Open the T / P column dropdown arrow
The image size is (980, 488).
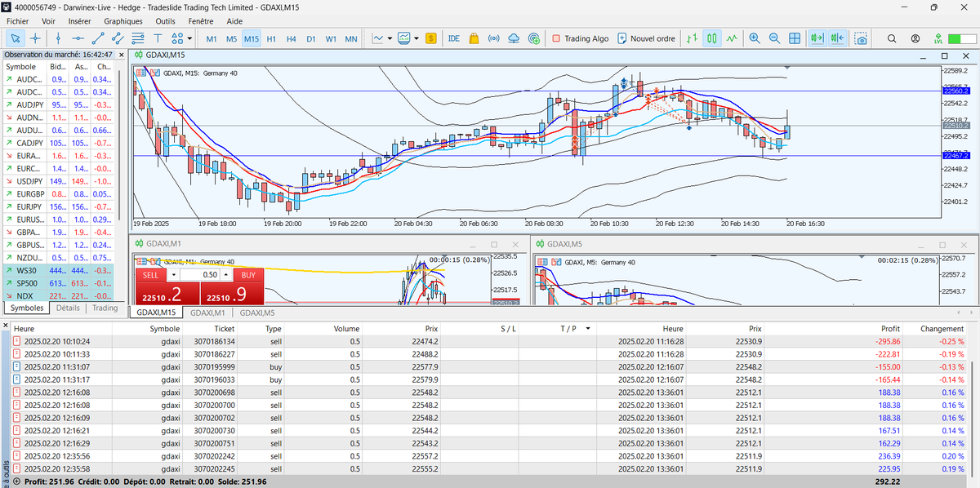coord(587,328)
